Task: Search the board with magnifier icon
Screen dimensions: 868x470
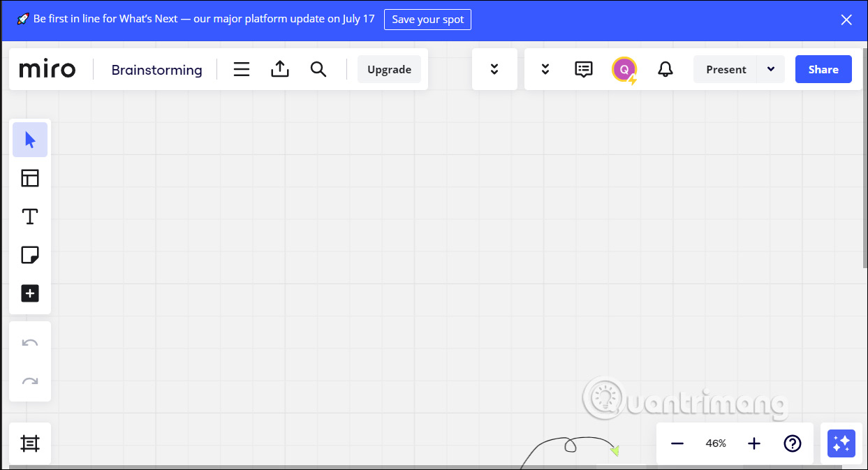Action: 318,69
